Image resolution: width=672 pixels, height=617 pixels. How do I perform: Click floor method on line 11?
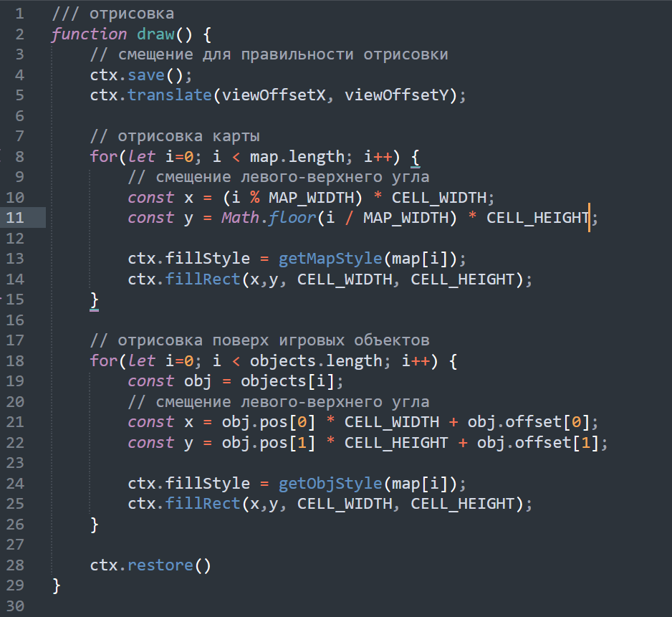(293, 218)
